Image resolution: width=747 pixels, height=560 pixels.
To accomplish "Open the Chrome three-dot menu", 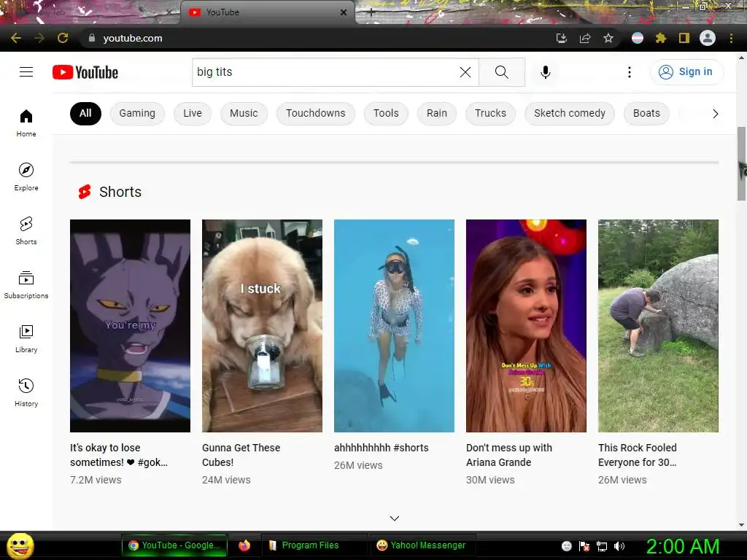I will point(731,38).
